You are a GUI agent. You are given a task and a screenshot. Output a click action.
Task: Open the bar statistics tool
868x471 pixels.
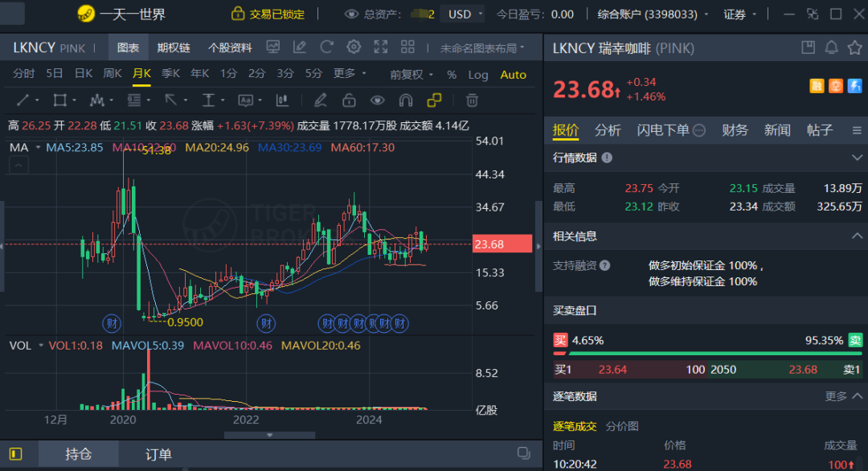(x=282, y=100)
